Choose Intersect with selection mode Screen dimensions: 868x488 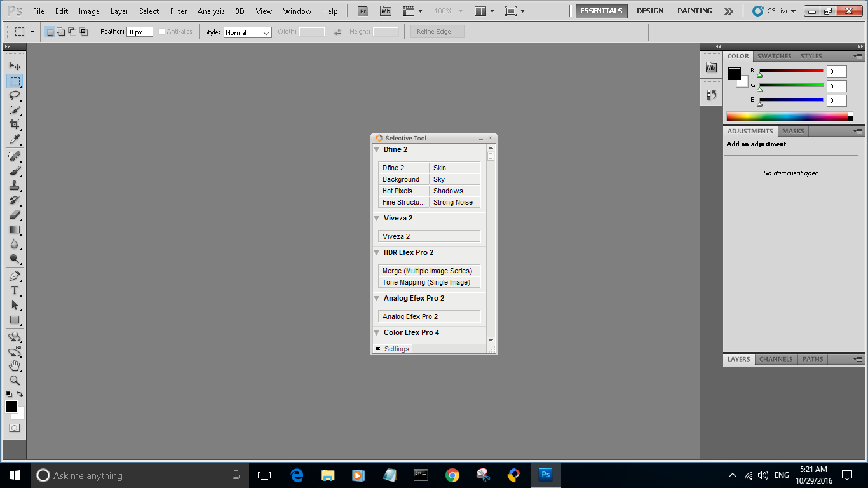pos(83,31)
